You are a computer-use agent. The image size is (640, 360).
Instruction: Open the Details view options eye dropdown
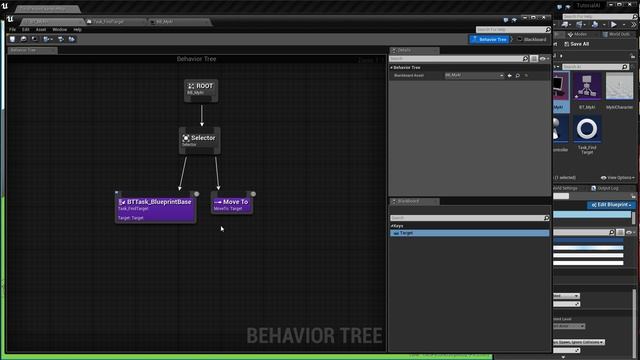click(544, 59)
